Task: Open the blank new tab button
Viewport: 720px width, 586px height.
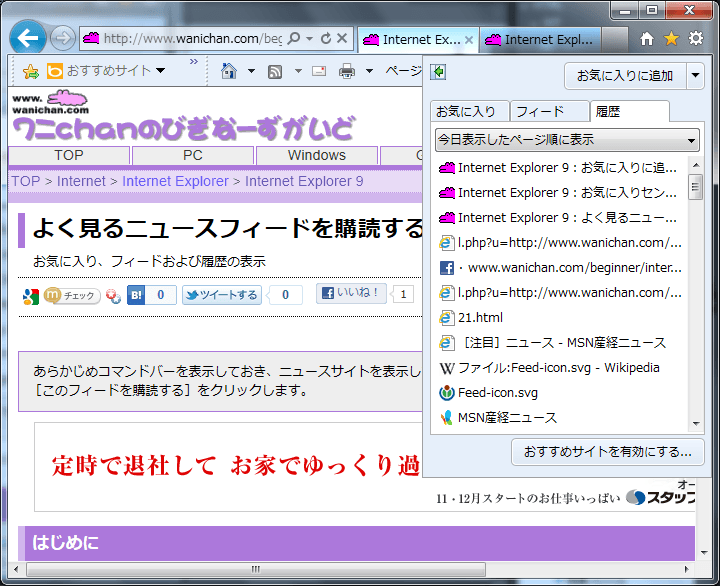Action: pos(614,40)
